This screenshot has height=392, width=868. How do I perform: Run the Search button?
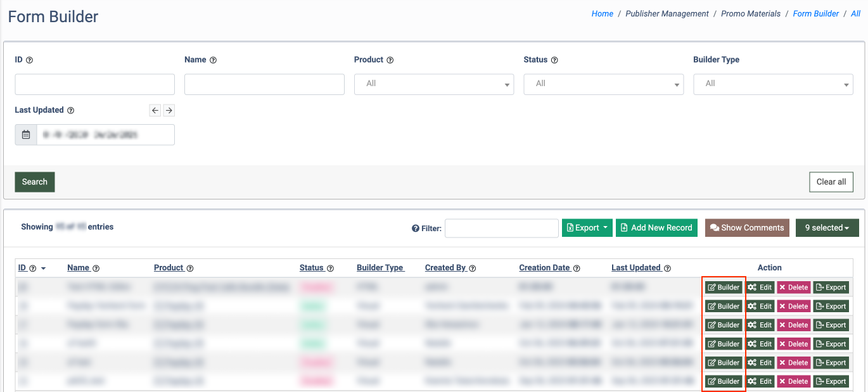(35, 182)
